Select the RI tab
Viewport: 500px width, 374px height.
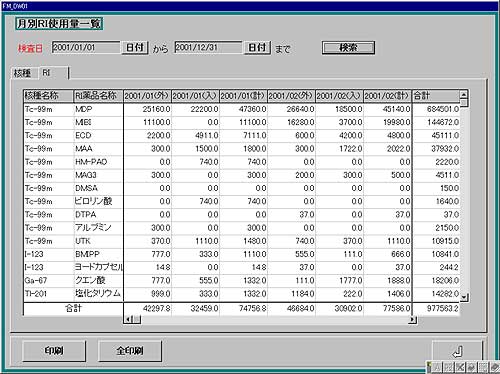click(53, 73)
